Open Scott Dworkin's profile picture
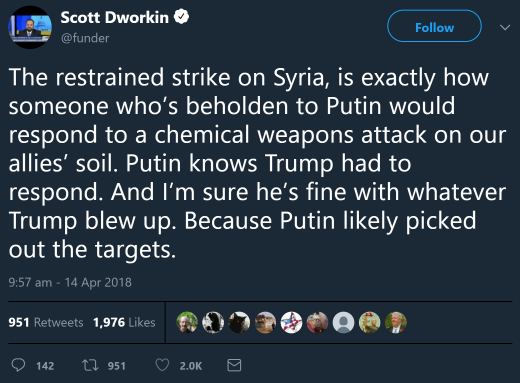520x383 pixels. click(x=30, y=27)
